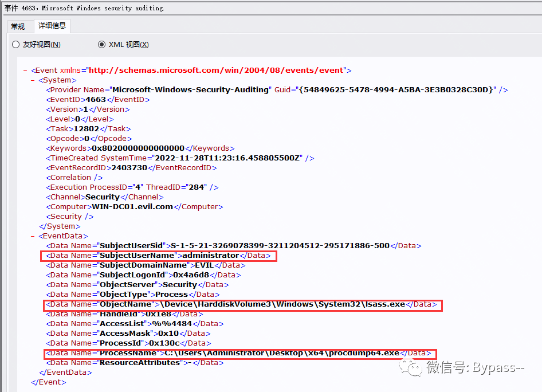Click the Execution ProcessID line
The height and width of the screenshot is (392, 542).
[132, 187]
